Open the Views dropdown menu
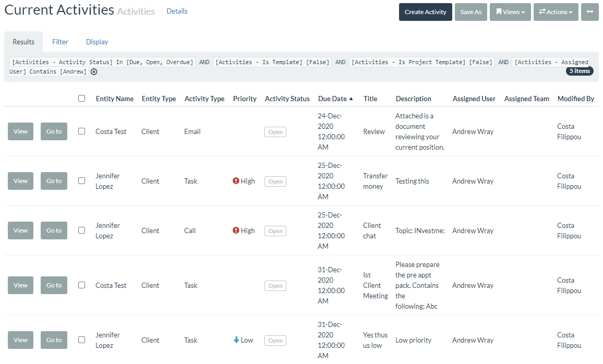603x364 pixels. pos(510,12)
